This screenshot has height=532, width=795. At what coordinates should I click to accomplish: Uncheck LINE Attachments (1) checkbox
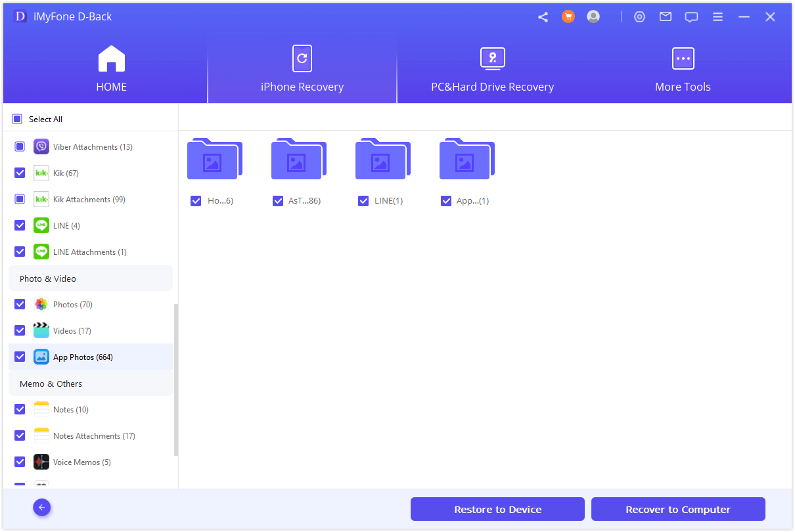tap(20, 252)
